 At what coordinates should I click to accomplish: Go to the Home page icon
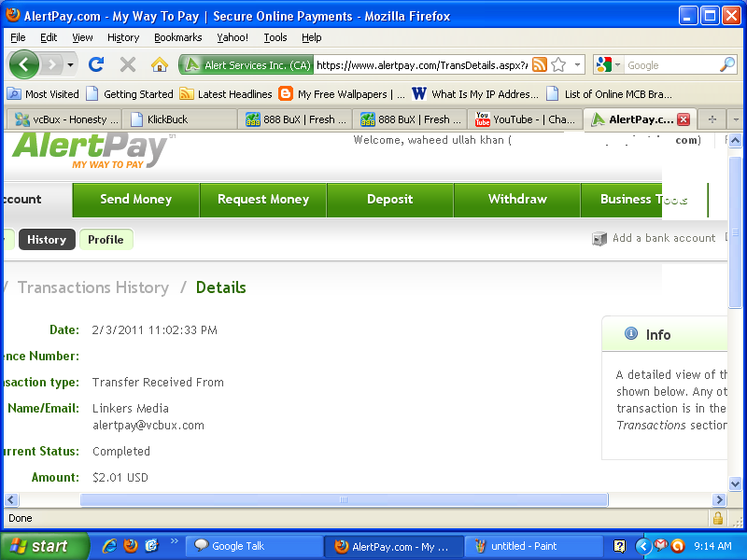160,64
